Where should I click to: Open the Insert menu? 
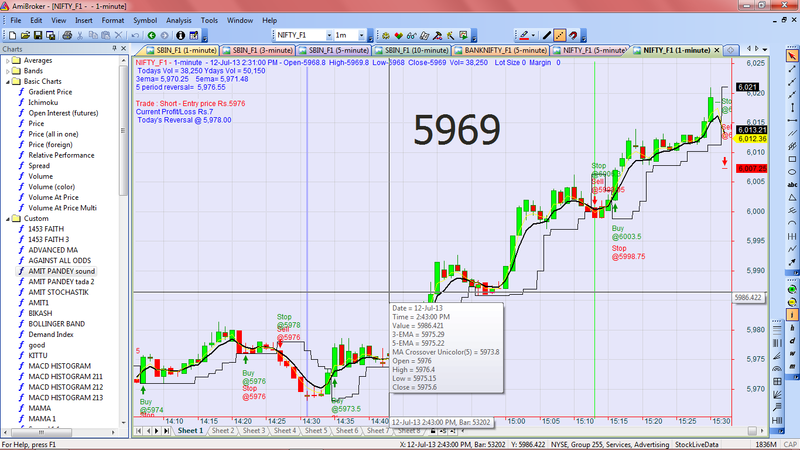pyautogui.click(x=84, y=20)
